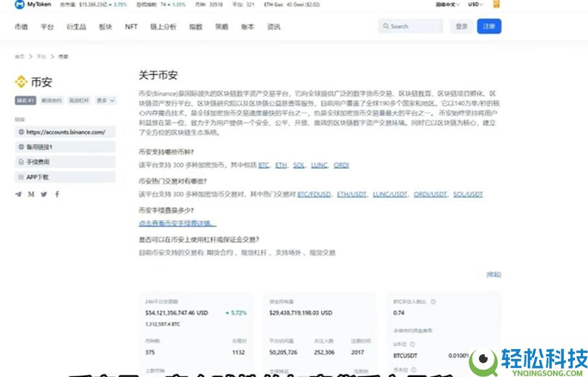Open the SOL coin link
The width and height of the screenshot is (588, 377).
point(298,165)
